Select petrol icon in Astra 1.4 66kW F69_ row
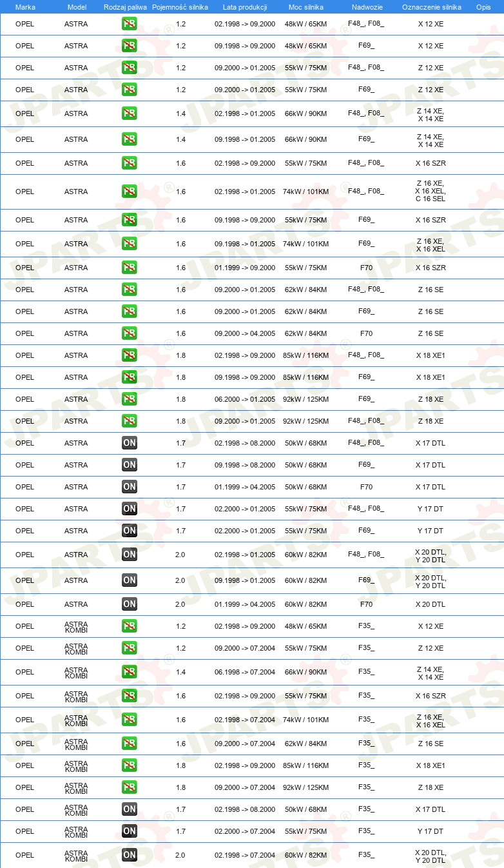Viewport: 504px width, 868px height. [129, 139]
